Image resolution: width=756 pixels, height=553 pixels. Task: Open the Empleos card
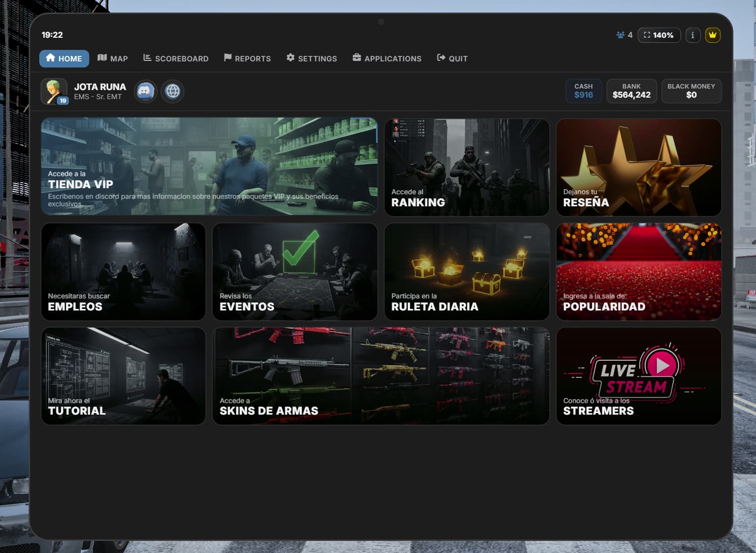click(x=123, y=272)
